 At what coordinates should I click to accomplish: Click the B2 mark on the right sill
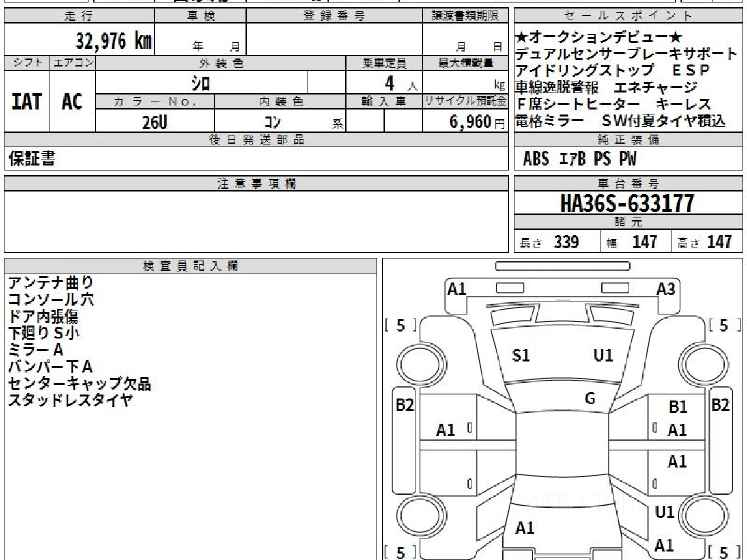[720, 405]
